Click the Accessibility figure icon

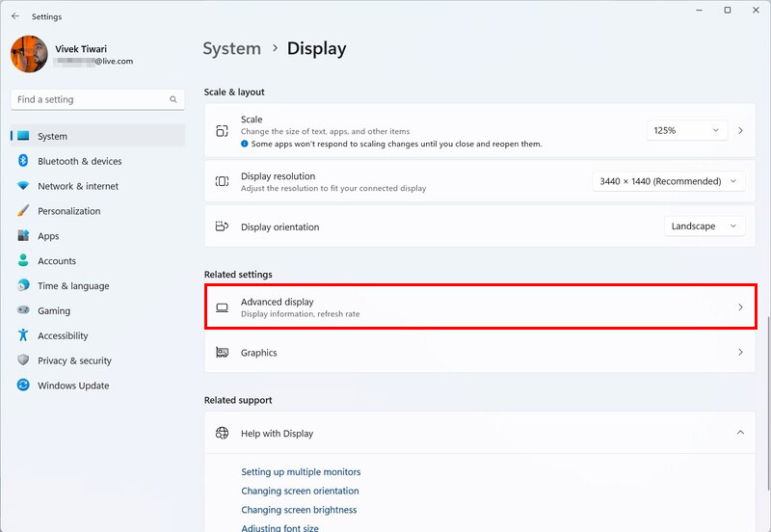coord(23,334)
